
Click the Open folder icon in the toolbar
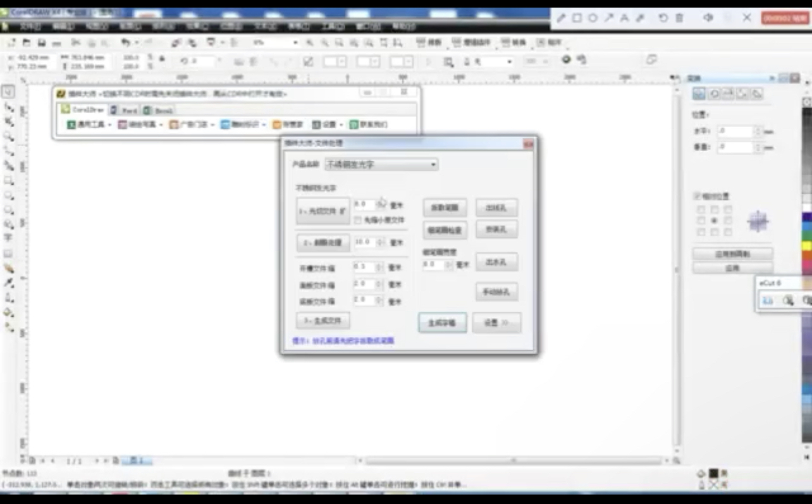(27, 42)
